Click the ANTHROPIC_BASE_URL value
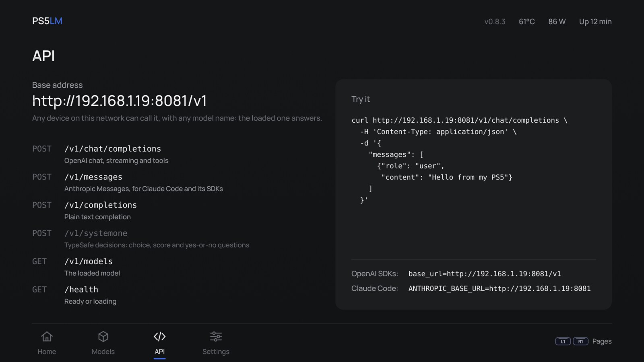 point(500,288)
